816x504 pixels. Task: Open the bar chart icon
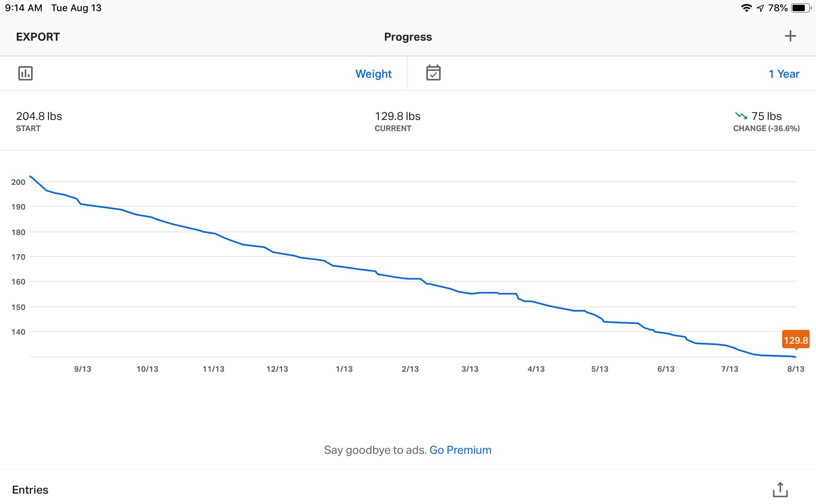[25, 73]
